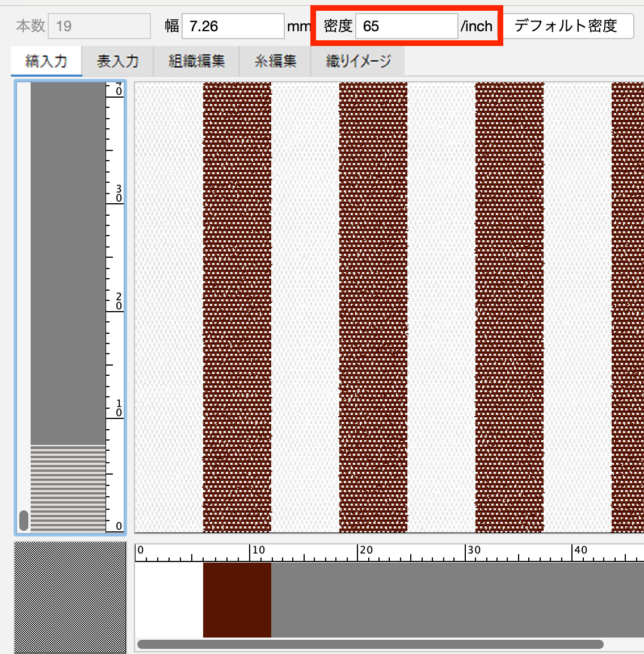Image resolution: width=644 pixels, height=654 pixels.
Task: Click the checkered weave pattern thumbnail
Action: 70,597
